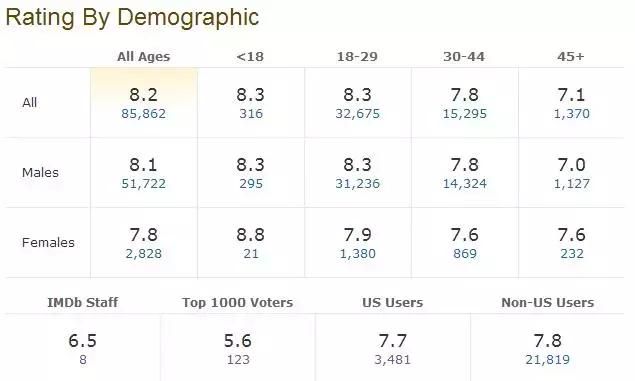
Task: Select the highlighted 8.2 All Ages rating cell
Action: pyautogui.click(x=144, y=103)
